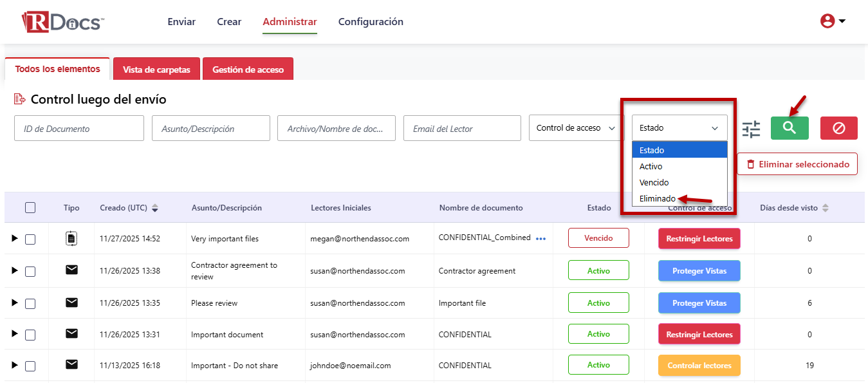Toggle the select-all checkbox in table header
The width and height of the screenshot is (868, 383).
coord(30,208)
